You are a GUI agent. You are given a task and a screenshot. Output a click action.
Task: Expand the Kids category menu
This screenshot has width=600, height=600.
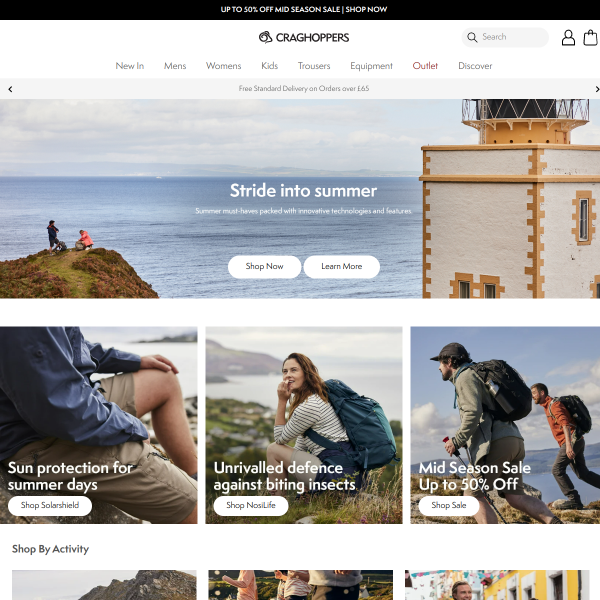[269, 66]
